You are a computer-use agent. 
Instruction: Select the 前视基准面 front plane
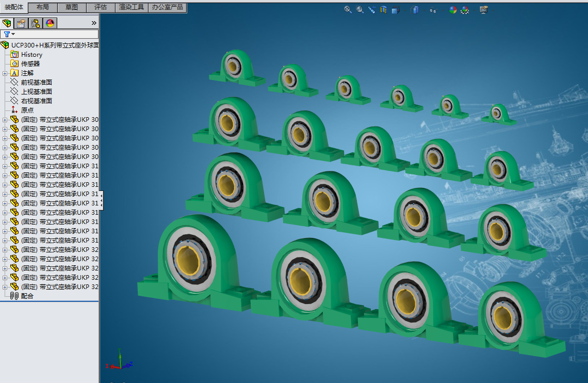point(37,82)
